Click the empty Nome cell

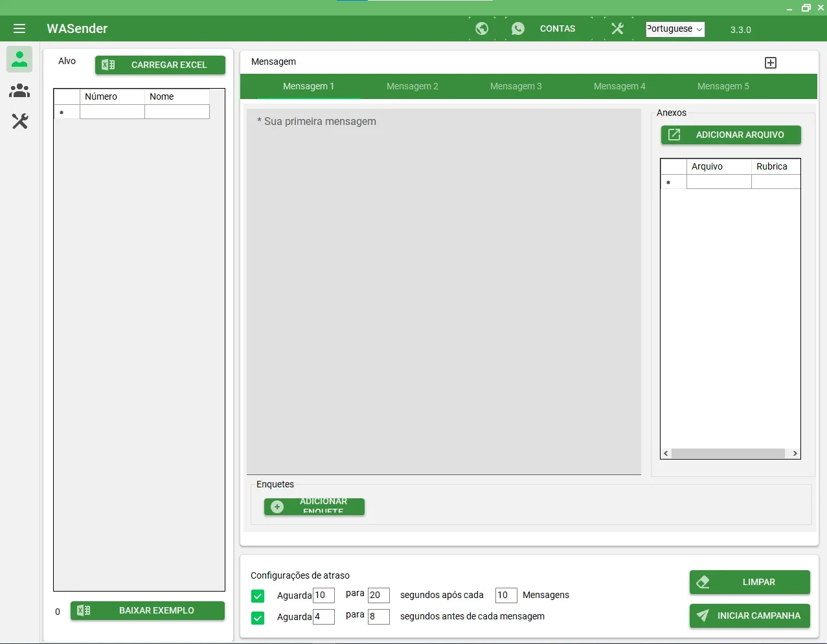coord(177,112)
